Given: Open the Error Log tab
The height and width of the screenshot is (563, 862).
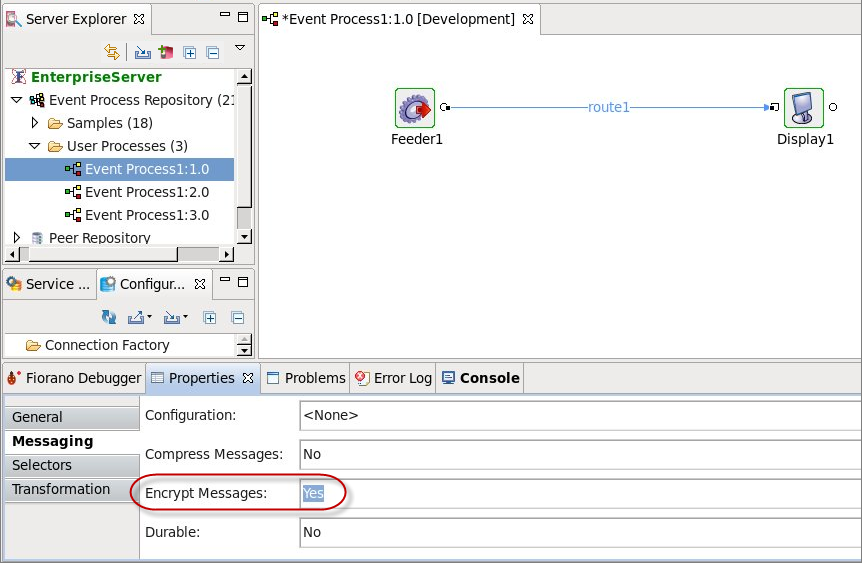Looking at the screenshot, I should point(394,378).
